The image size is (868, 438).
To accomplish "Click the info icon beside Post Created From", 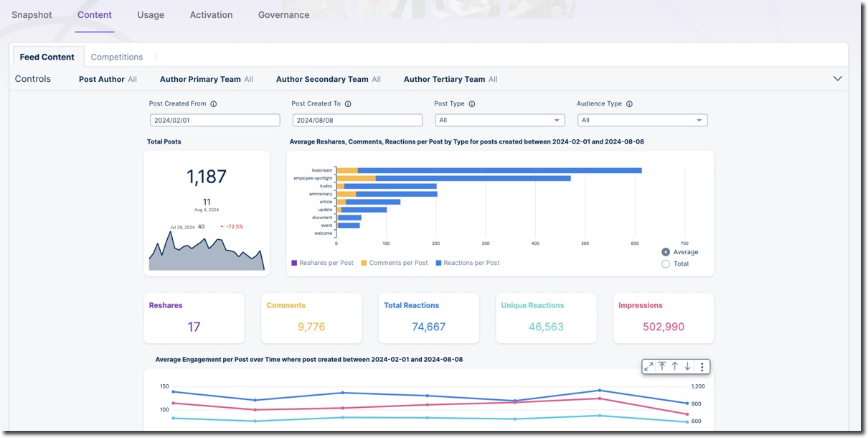I will click(213, 103).
